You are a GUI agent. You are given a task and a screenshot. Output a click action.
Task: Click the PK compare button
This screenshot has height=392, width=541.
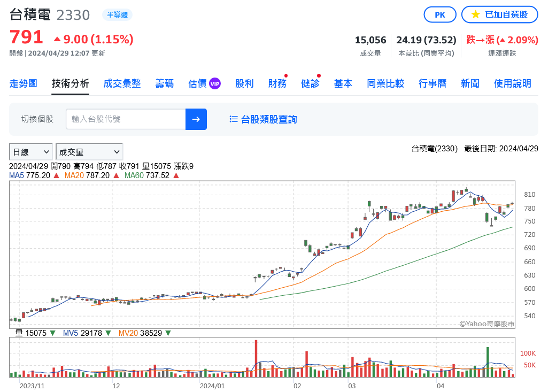(x=440, y=15)
